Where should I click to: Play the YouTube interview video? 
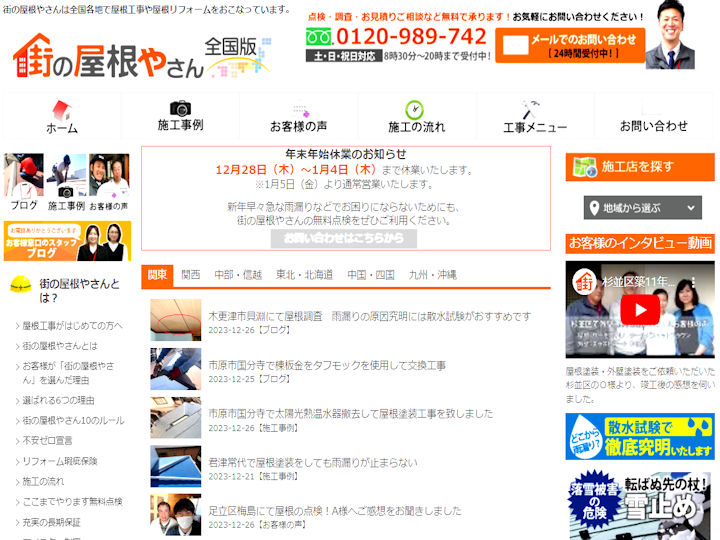[640, 311]
